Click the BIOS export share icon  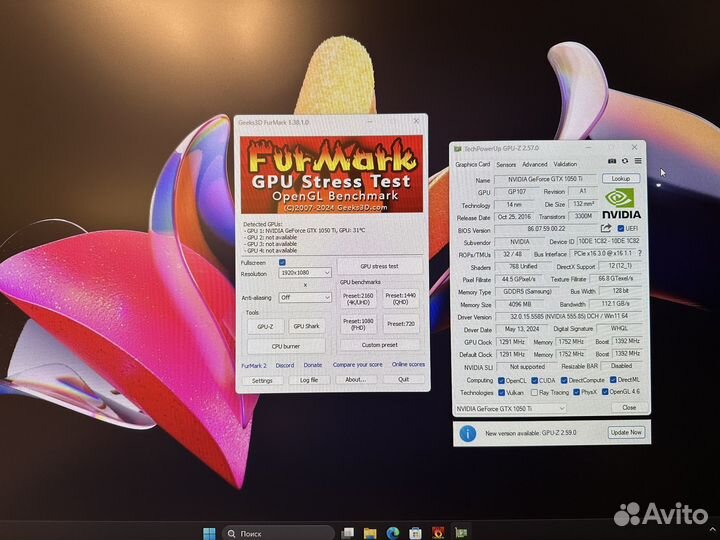[606, 228]
